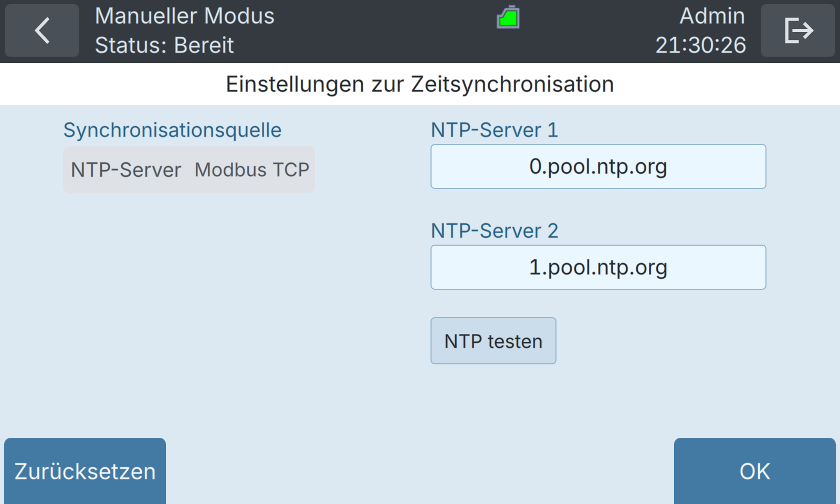The image size is (840, 504).
Task: Click the logout icon next to Admin
Action: [x=798, y=30]
